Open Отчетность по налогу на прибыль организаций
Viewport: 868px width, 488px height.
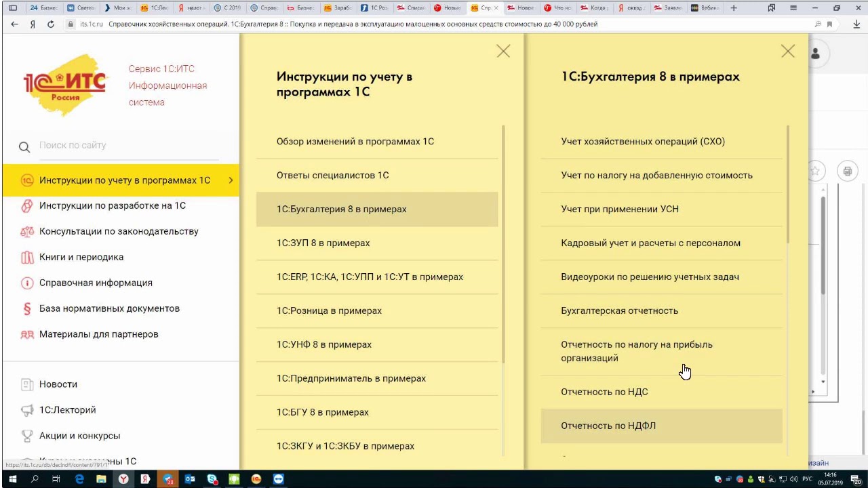coord(662,352)
